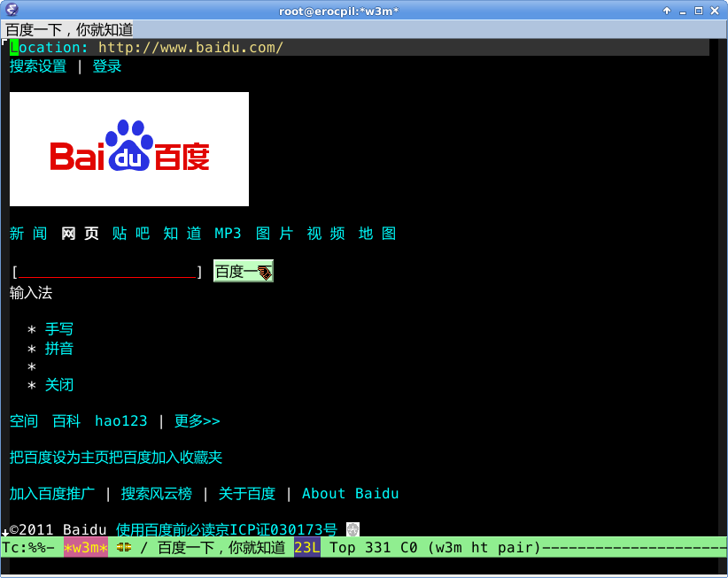Click the shade-up arrow in title bar
The width and height of the screenshot is (728, 578).
pyautogui.click(x=667, y=11)
